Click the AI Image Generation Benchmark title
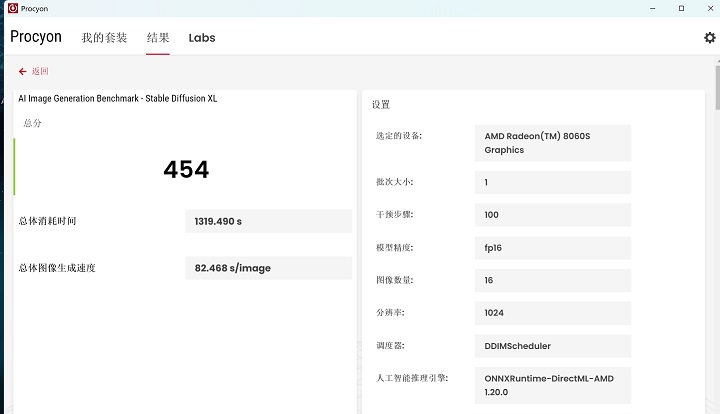Image resolution: width=720 pixels, height=414 pixels. point(118,98)
